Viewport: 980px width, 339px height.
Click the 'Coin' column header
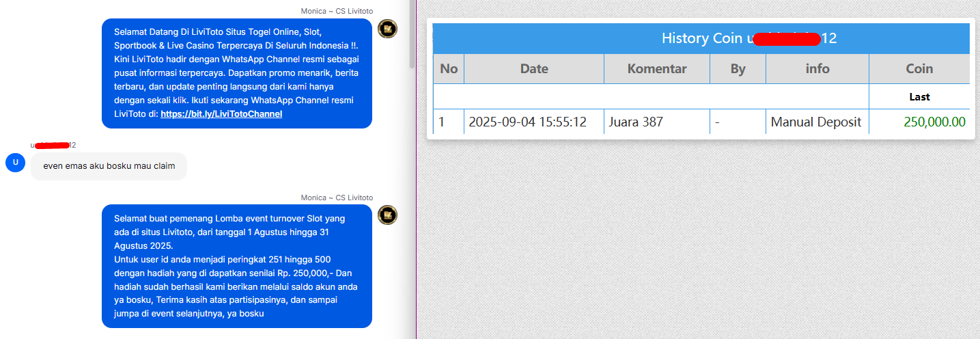(919, 68)
